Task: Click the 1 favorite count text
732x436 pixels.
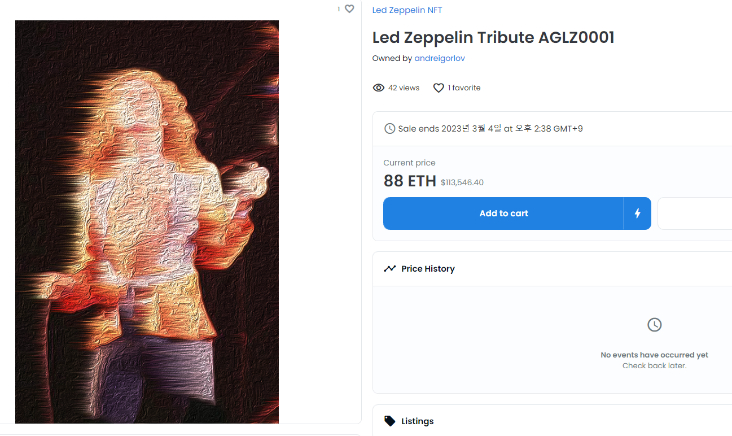Action: [x=464, y=88]
